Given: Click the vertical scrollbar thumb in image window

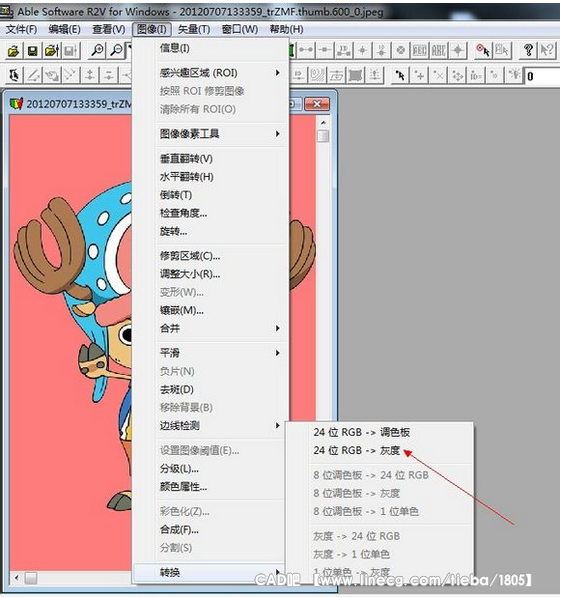Looking at the screenshot, I should coord(323,136).
